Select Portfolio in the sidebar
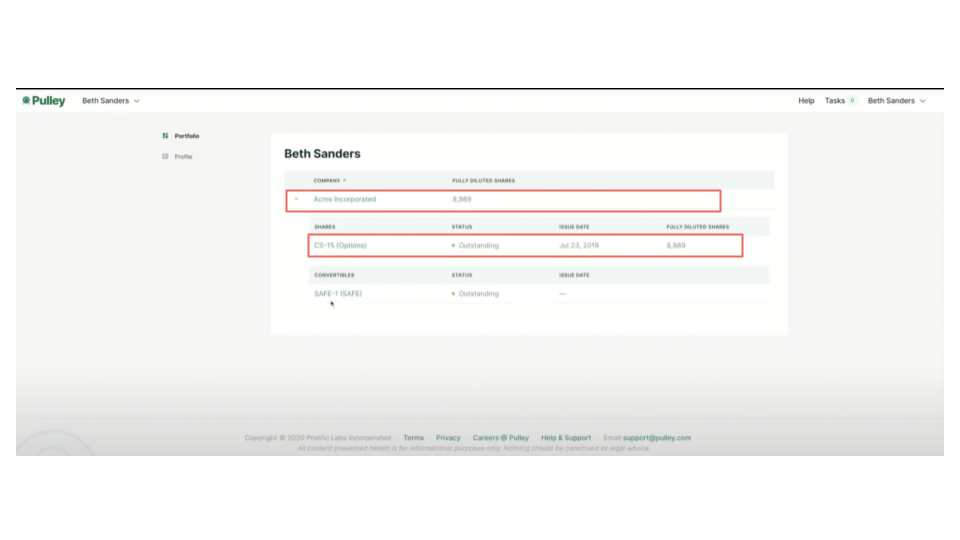The width and height of the screenshot is (960, 540). pos(187,136)
